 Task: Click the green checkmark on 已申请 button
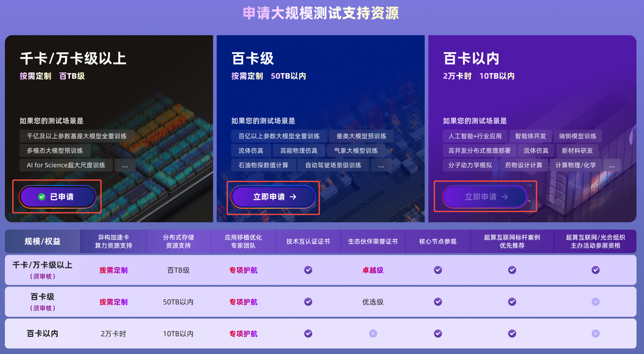(x=41, y=197)
